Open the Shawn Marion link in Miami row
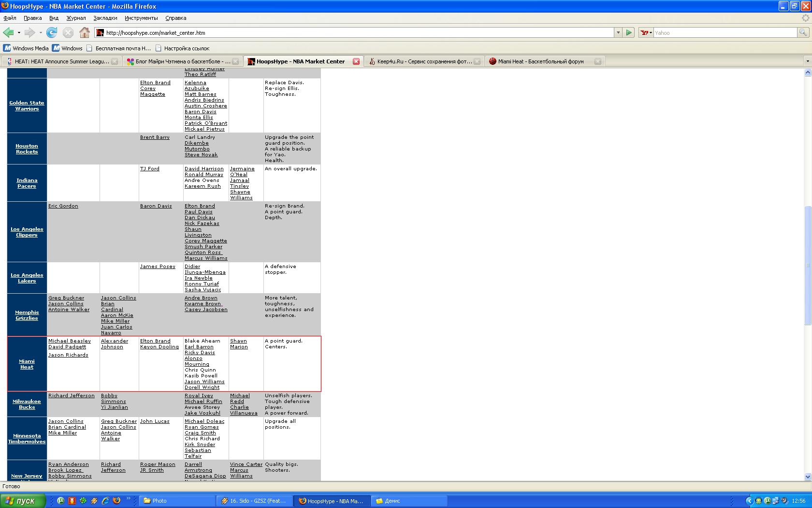This screenshot has width=812, height=508. [x=239, y=344]
